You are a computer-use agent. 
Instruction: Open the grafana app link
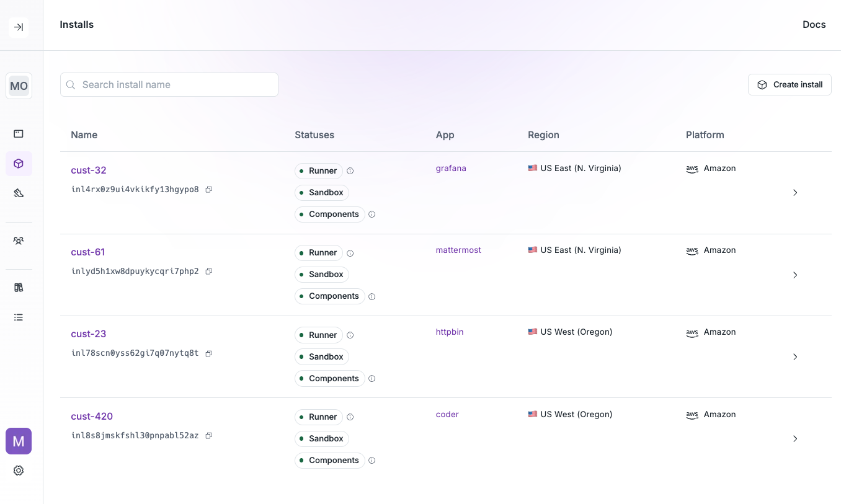point(451,168)
